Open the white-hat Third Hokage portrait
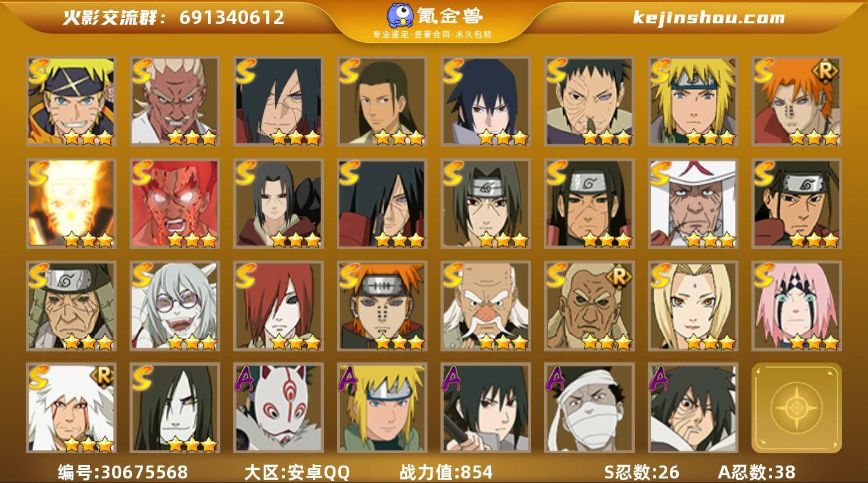This screenshot has height=483, width=868. click(692, 203)
